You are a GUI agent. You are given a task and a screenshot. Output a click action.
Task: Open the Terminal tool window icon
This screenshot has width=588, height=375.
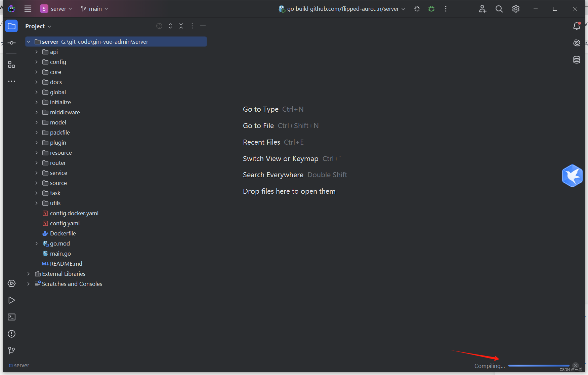click(x=11, y=317)
